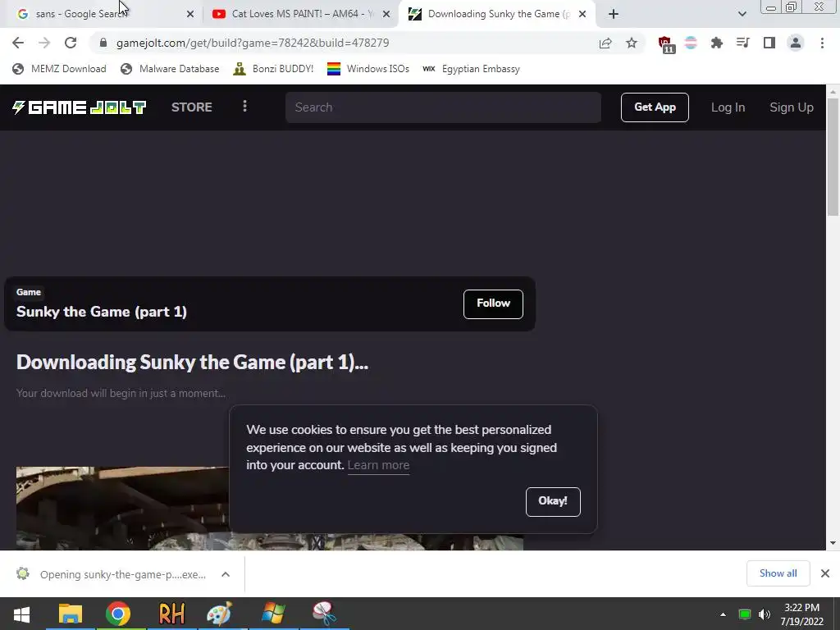Screen dimensions: 840x630
Task: Click the green monitor network tray icon
Action: point(745,614)
